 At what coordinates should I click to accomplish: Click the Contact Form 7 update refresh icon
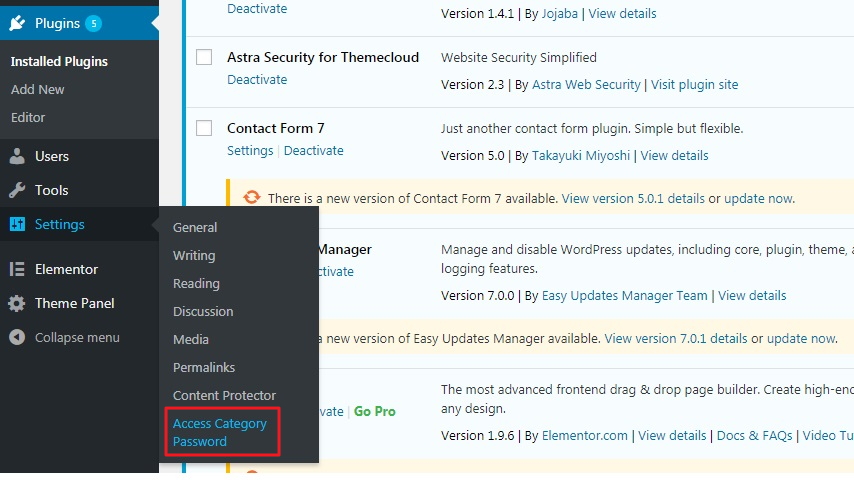pos(252,197)
